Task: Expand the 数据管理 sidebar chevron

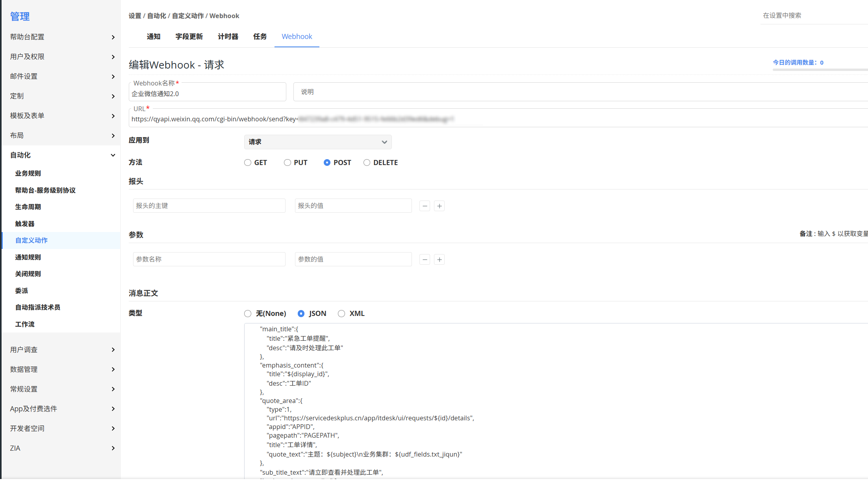Action: coord(113,370)
